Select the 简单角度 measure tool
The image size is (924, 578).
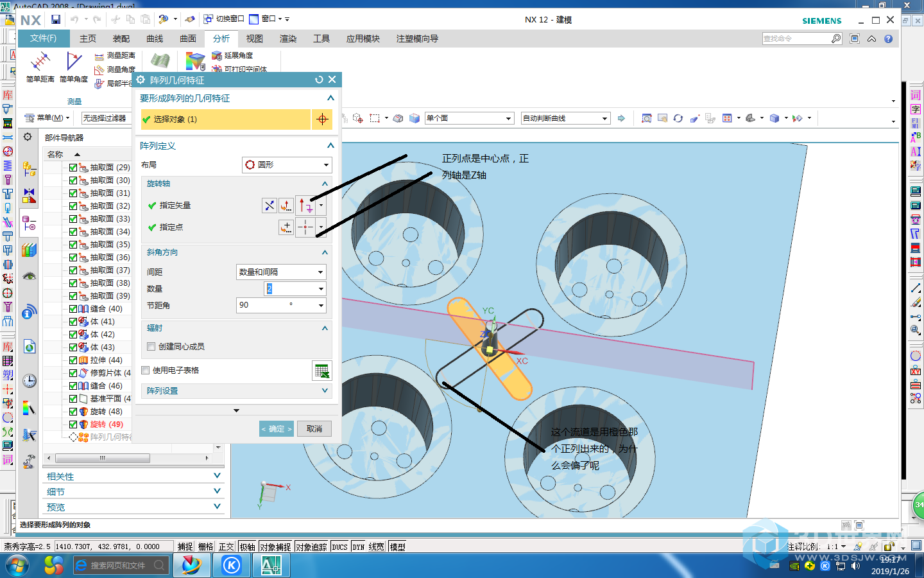point(74,67)
